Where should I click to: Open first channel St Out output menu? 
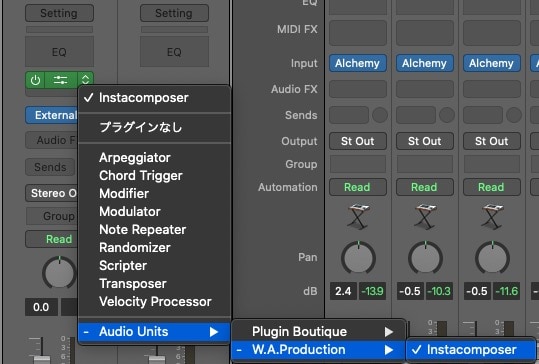click(358, 141)
